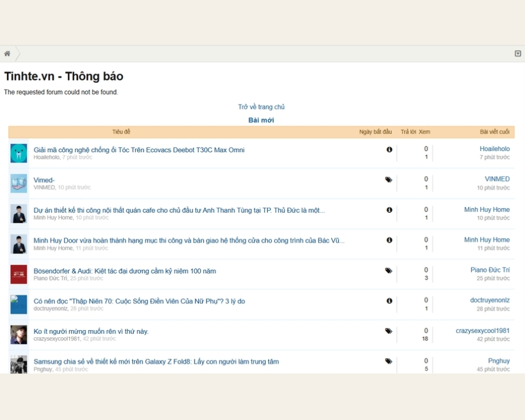Viewport: 525px width, 420px height.
Task: Click tag icon on Samsung Galaxy Z Fold8 thread
Action: click(388, 361)
